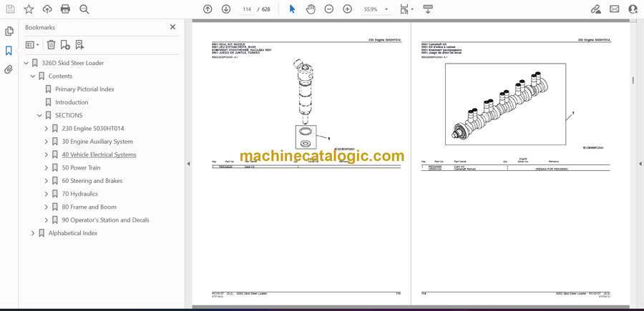Expand the 70 Hydraulics bookmark

click(47, 194)
